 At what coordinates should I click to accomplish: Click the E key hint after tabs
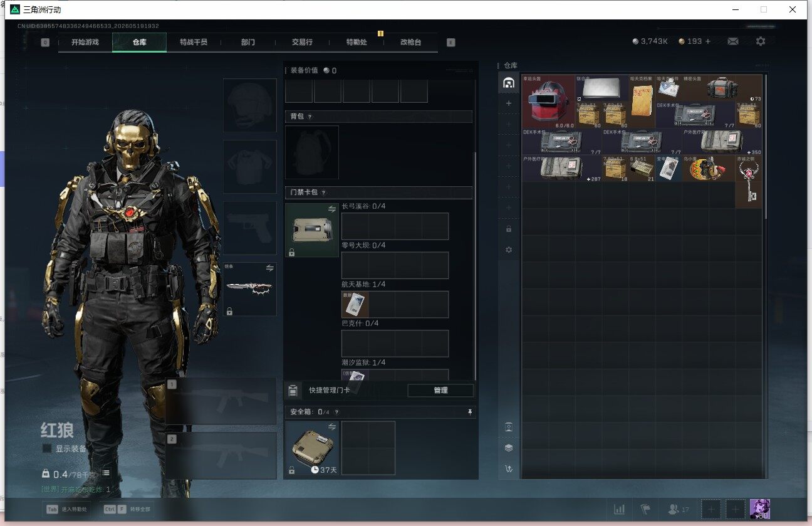tap(450, 43)
